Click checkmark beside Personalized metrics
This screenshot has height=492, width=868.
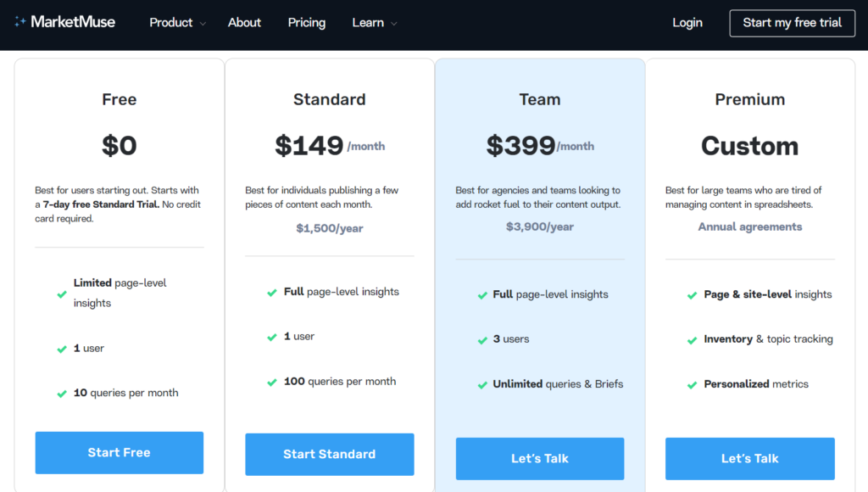click(x=692, y=385)
